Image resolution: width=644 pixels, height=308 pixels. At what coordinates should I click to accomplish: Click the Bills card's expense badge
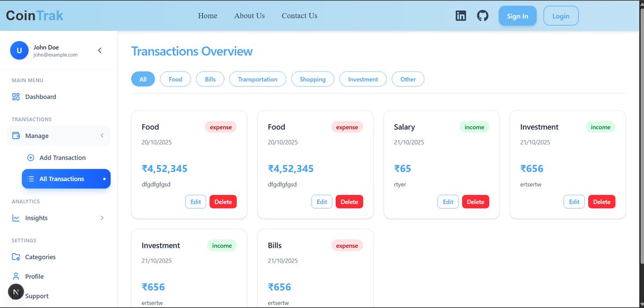347,246
